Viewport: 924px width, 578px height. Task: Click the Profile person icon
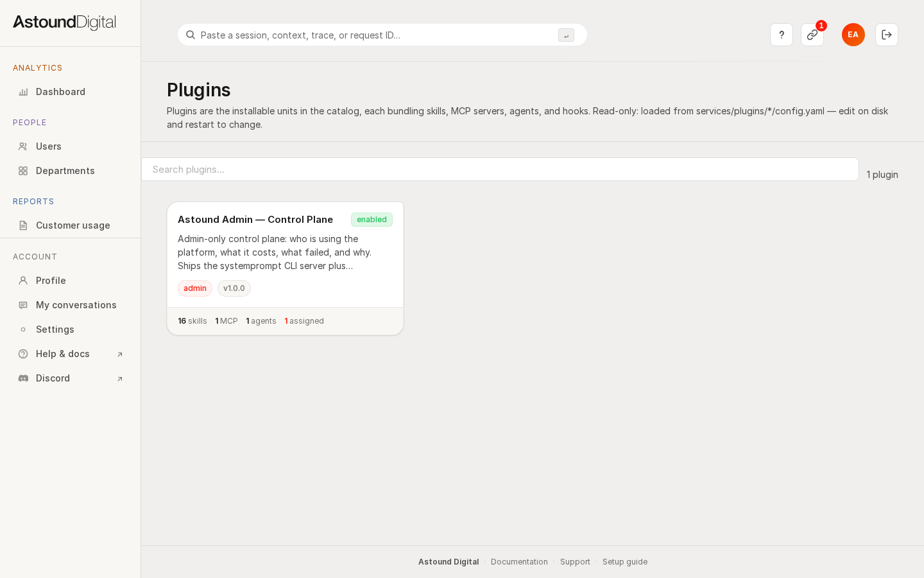point(23,281)
